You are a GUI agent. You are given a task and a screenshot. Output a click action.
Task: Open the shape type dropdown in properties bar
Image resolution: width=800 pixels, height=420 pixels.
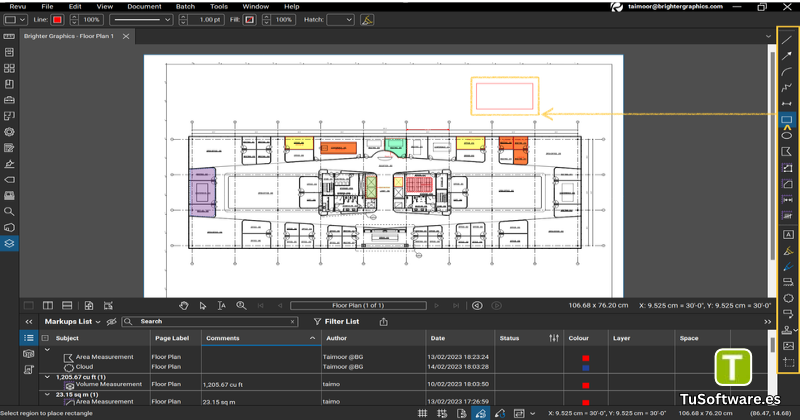pyautogui.click(x=15, y=20)
